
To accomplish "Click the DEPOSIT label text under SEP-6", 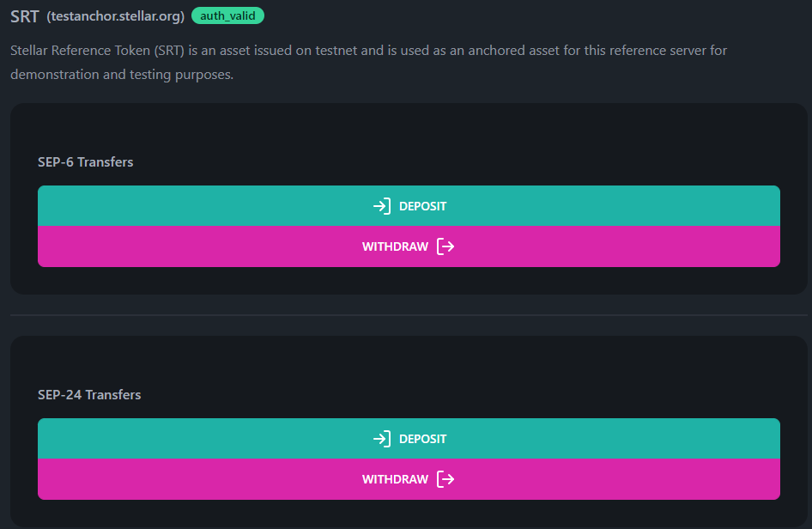I will 422,206.
